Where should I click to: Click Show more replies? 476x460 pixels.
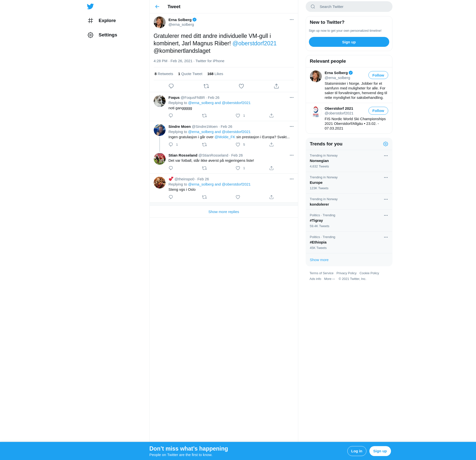pyautogui.click(x=224, y=212)
